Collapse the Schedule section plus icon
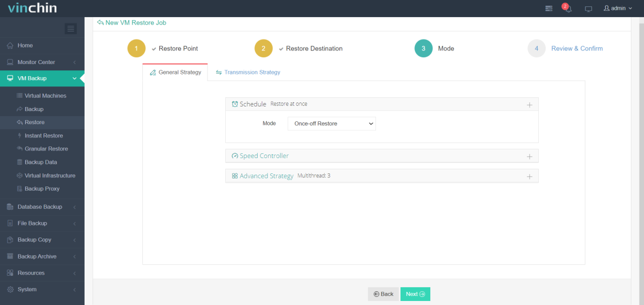This screenshot has height=305, width=644. [529, 105]
